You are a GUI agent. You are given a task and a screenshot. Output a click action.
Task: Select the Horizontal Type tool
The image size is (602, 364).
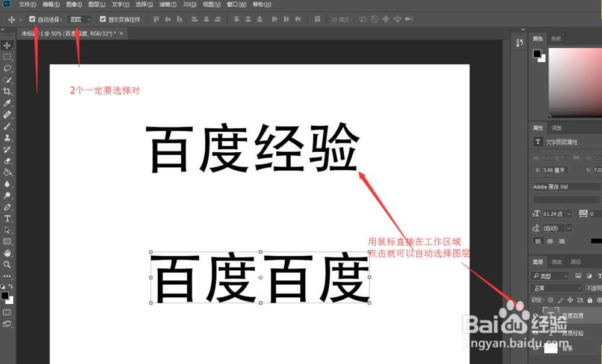click(7, 218)
